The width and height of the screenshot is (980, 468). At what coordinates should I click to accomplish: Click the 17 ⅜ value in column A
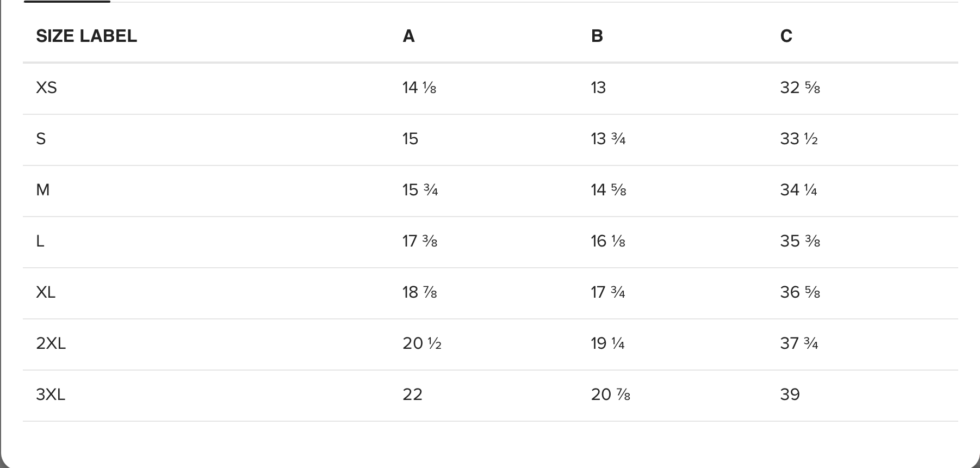click(x=420, y=241)
